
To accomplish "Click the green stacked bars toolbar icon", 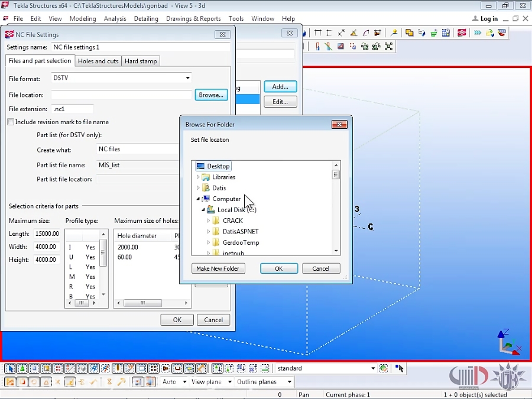I will 434,33.
